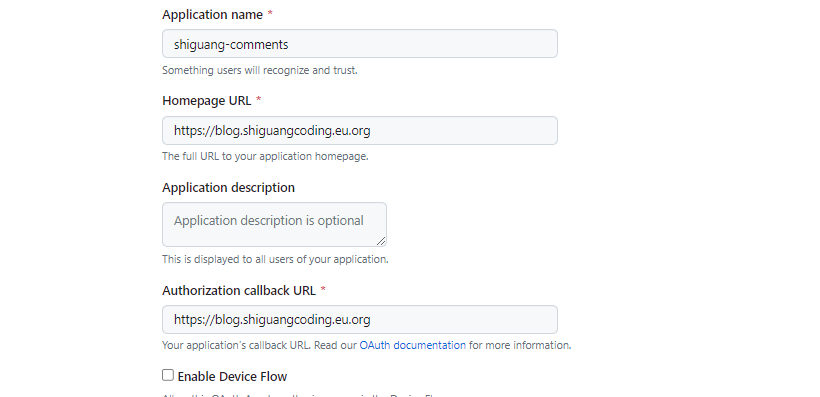Enable the Device Flow checkbox
Viewport: 820px width, 397px height.
(168, 375)
